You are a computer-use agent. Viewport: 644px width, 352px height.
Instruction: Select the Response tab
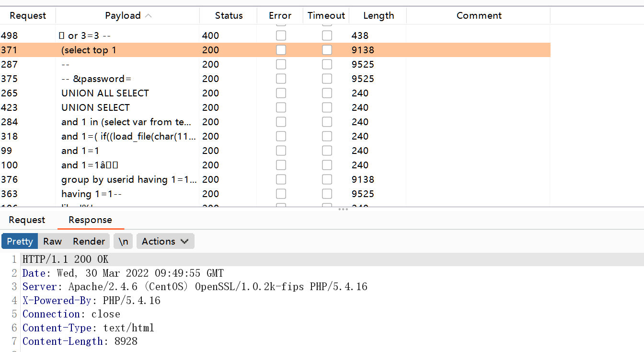(x=90, y=220)
